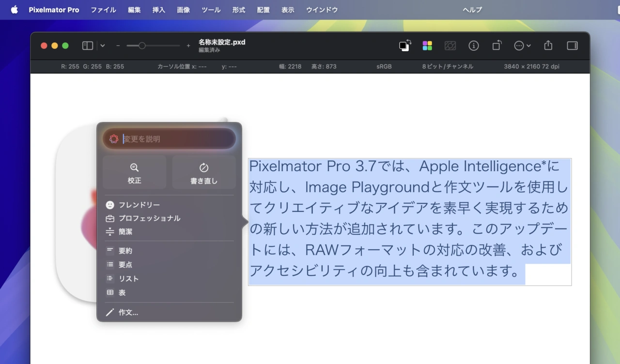Select the プロフェッショナル tone option
The image size is (620, 364).
tap(149, 218)
